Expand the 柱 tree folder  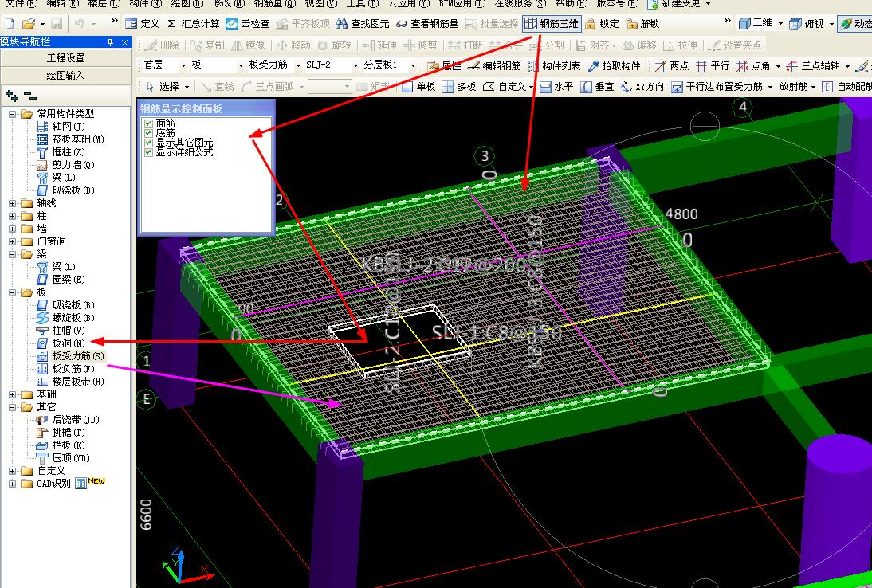(x=12, y=216)
